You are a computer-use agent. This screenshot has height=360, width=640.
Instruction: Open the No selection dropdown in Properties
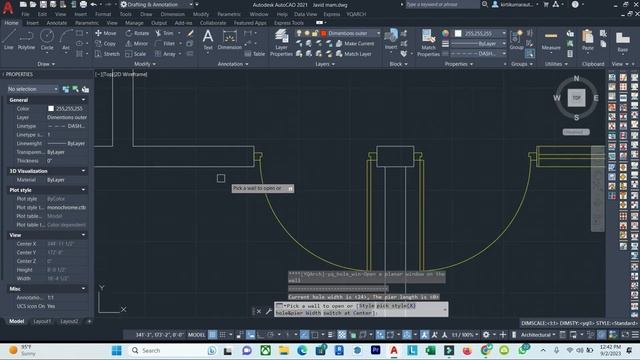coord(33,89)
